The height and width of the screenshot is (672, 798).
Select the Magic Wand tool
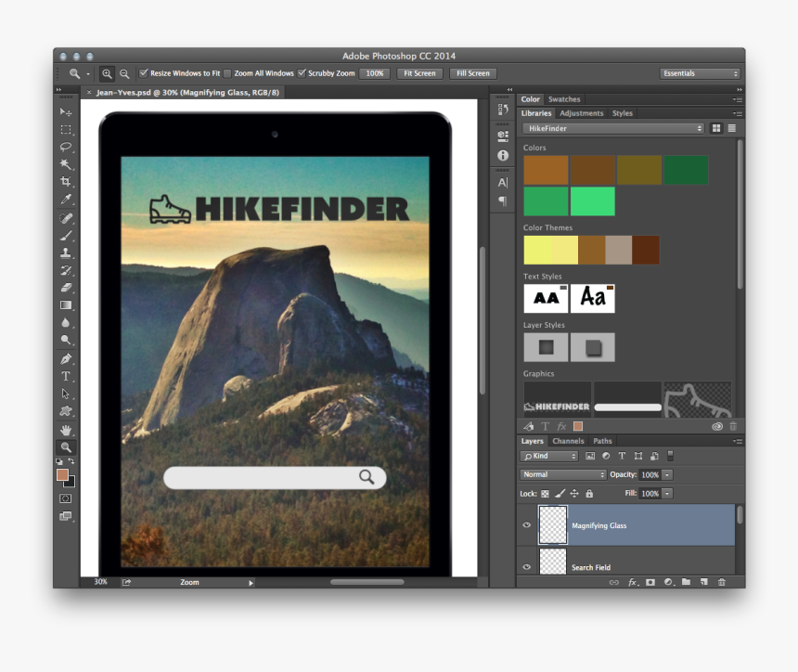pos(66,164)
